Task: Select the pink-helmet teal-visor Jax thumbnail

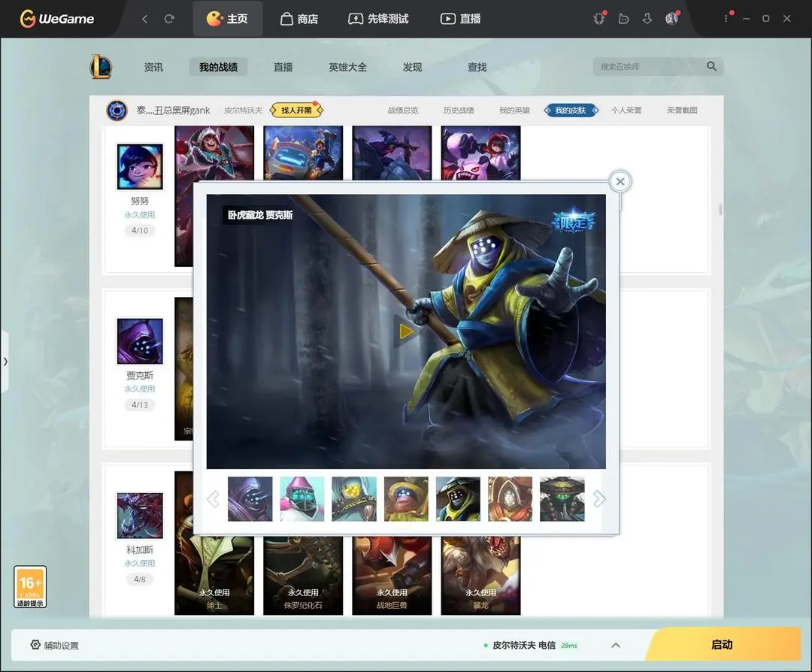Action: pos(302,499)
